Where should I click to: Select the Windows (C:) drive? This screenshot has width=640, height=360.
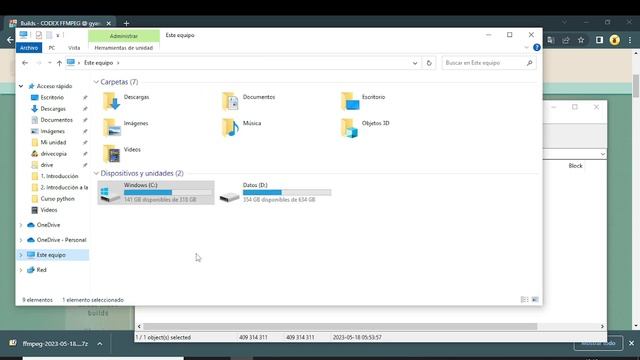156,192
